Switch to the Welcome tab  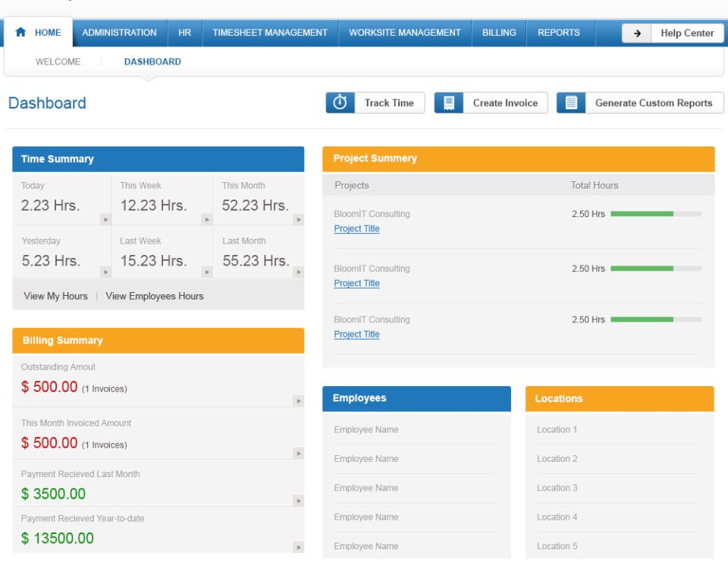pyautogui.click(x=58, y=62)
